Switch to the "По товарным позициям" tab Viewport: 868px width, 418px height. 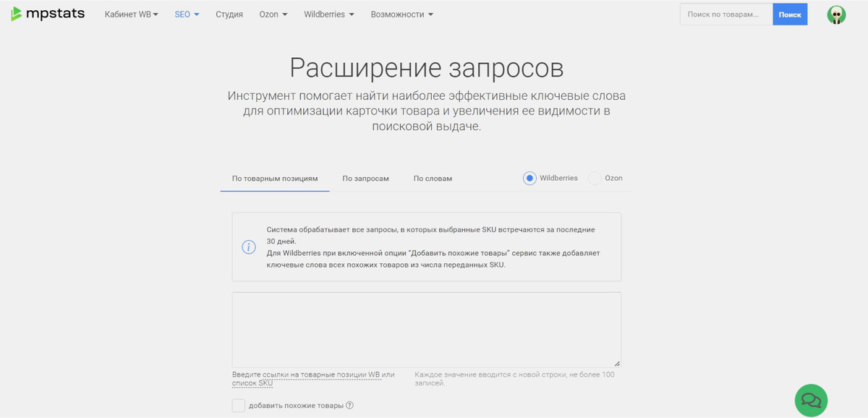click(275, 179)
